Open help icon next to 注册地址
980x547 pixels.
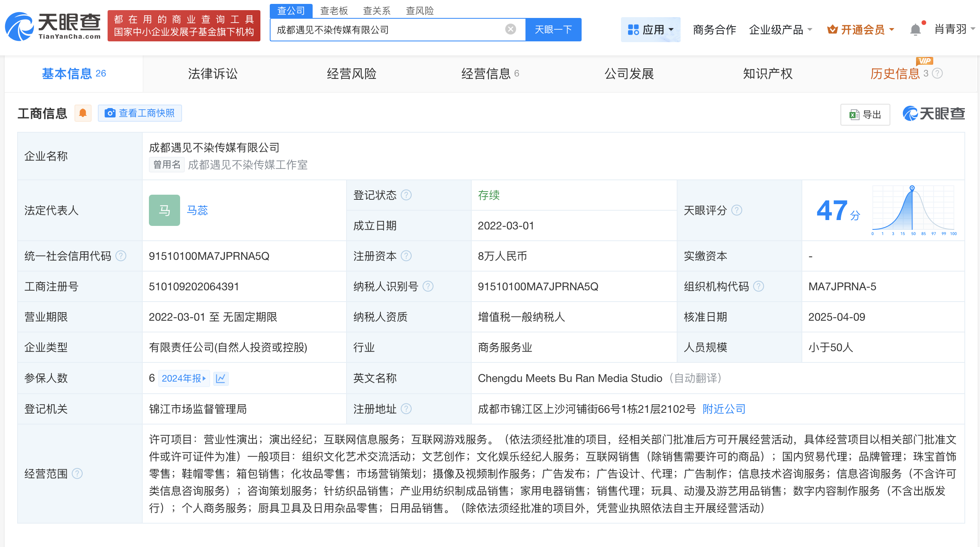coord(406,409)
